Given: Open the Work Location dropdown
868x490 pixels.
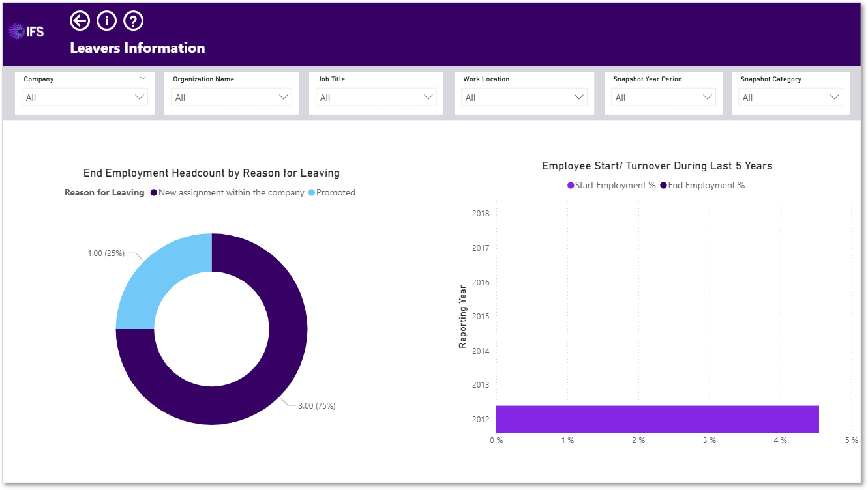Looking at the screenshot, I should tap(524, 97).
